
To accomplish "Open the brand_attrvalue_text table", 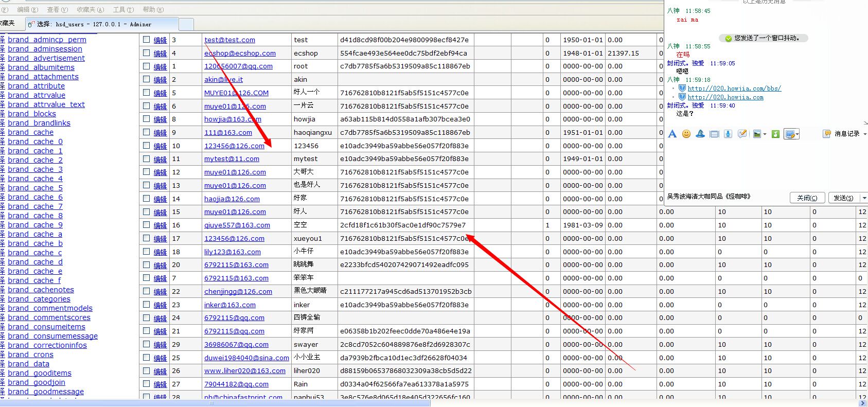I will pos(46,104).
